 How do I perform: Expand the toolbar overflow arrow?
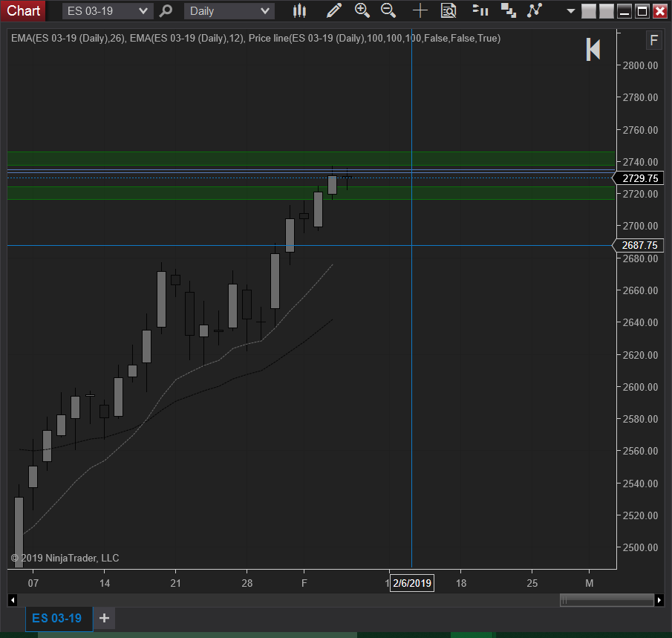coord(570,11)
